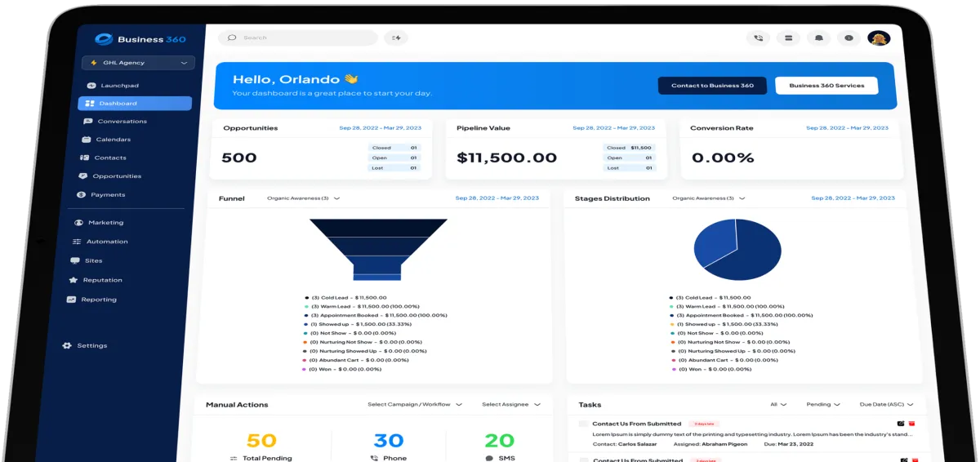980x462 pixels.
Task: Click Cold Lead color dot in Funnel legend
Action: point(306,298)
